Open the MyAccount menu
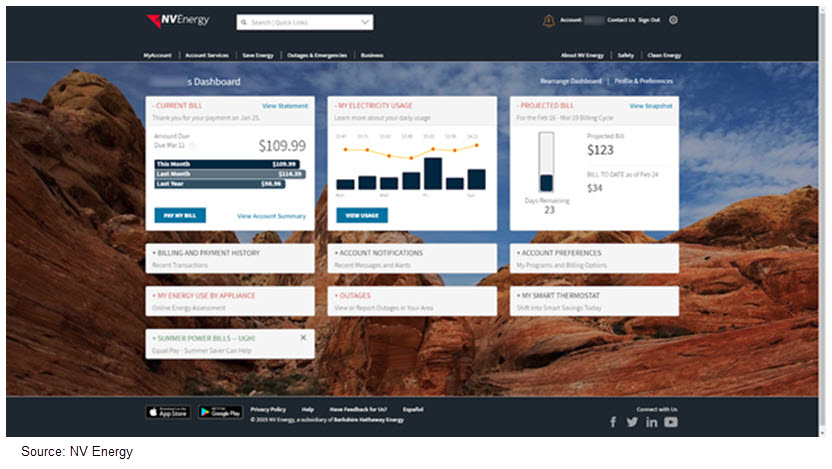Screen dimensions: 832x469 (158, 55)
